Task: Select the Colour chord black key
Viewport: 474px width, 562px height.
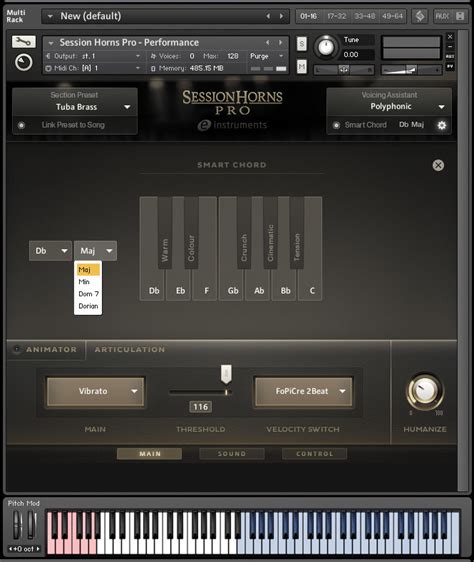Action: [x=191, y=233]
